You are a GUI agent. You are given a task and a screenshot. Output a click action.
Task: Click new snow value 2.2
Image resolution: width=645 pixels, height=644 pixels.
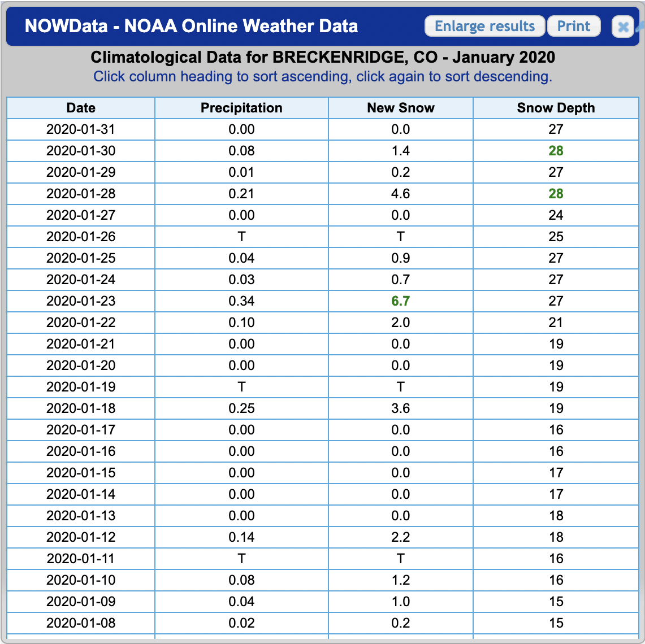(x=401, y=537)
